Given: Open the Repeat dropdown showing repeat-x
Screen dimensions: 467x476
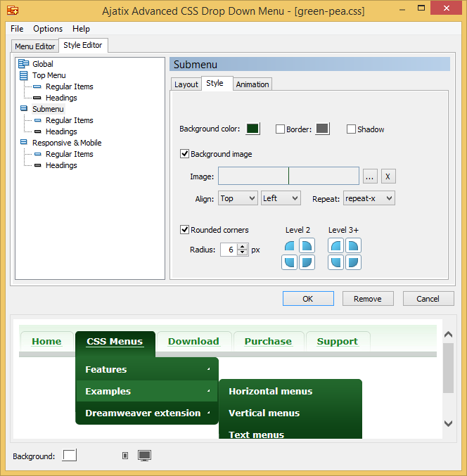Looking at the screenshot, I should point(369,198).
